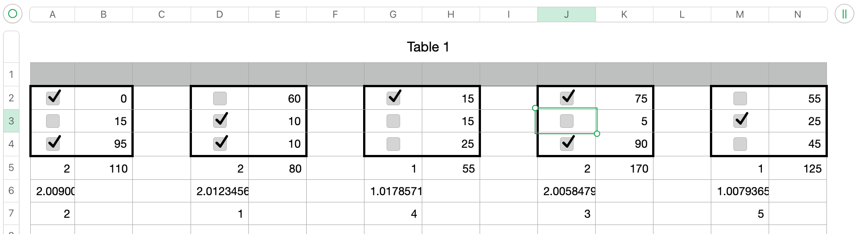This screenshot has width=868, height=234.
Task: Click the cell containing 1.0178571
Action: 393,191
